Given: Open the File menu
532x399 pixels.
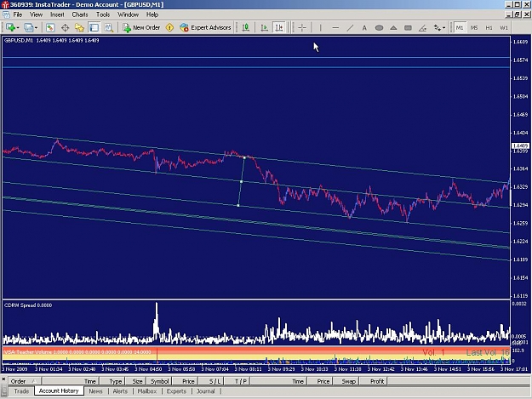Looking at the screenshot, I should (18, 14).
